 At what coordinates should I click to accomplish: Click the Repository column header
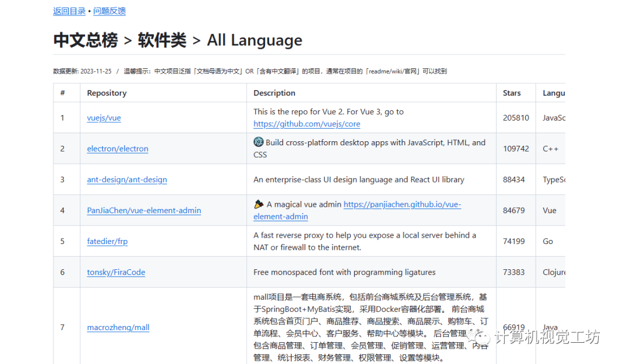pyautogui.click(x=107, y=93)
